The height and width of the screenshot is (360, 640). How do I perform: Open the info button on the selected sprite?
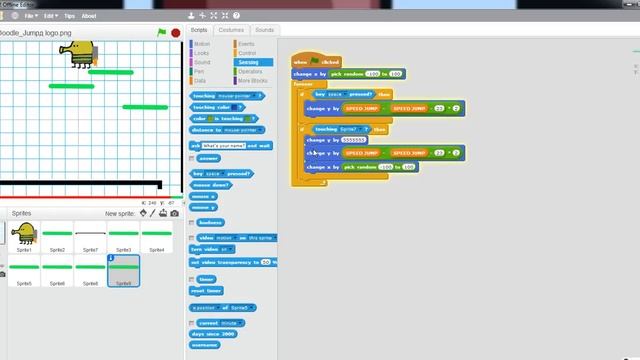[111, 258]
